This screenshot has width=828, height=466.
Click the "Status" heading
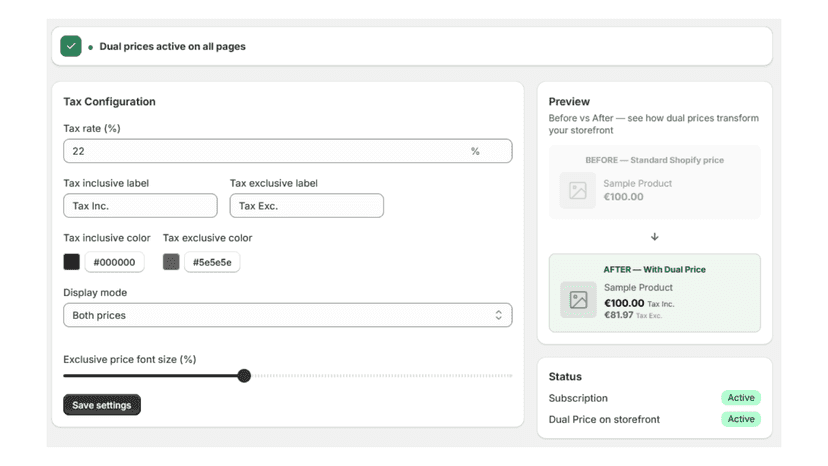565,377
